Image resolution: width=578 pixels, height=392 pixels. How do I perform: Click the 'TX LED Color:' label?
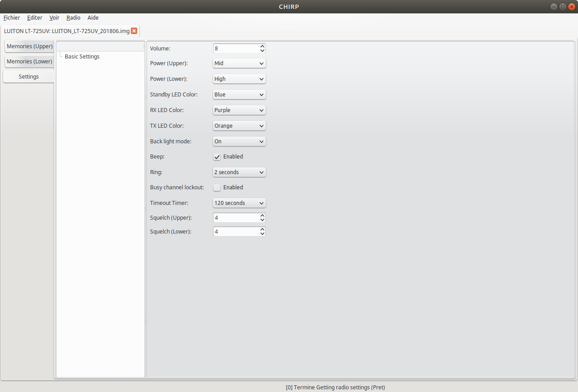[x=167, y=126]
